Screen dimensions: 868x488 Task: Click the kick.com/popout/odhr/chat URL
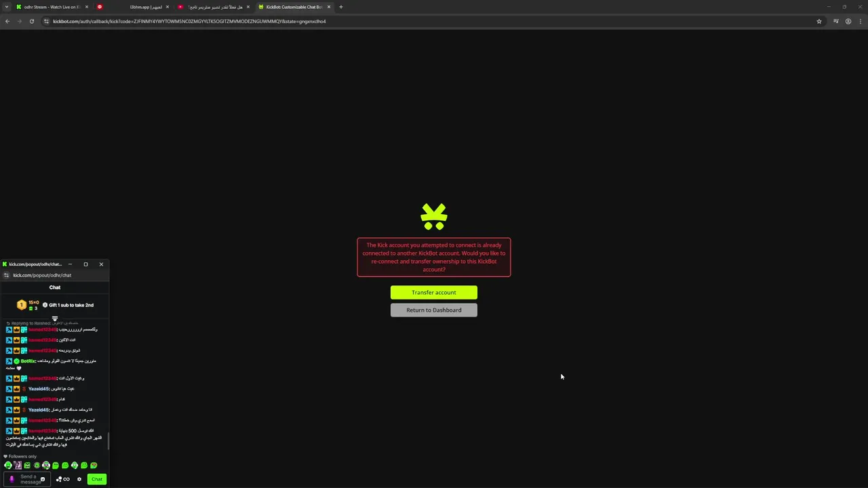point(42,275)
